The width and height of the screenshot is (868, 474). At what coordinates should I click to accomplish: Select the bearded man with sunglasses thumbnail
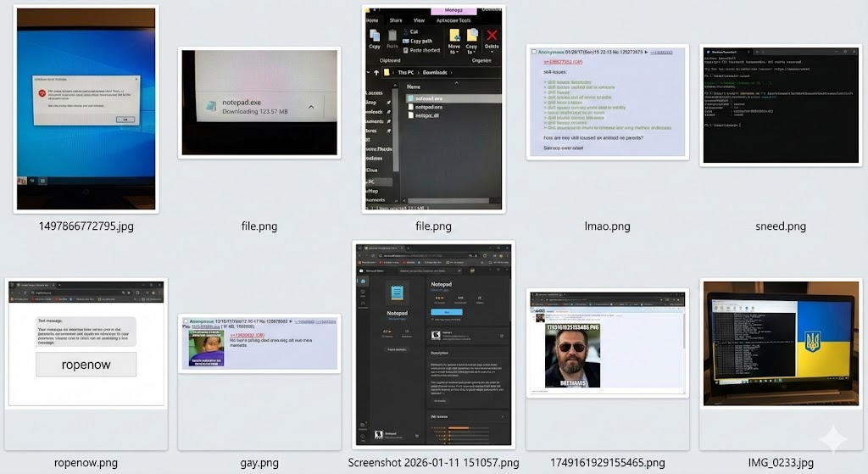(607, 343)
